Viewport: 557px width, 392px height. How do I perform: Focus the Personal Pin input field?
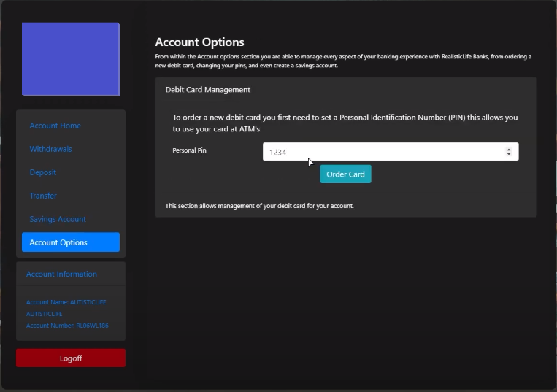click(x=391, y=152)
